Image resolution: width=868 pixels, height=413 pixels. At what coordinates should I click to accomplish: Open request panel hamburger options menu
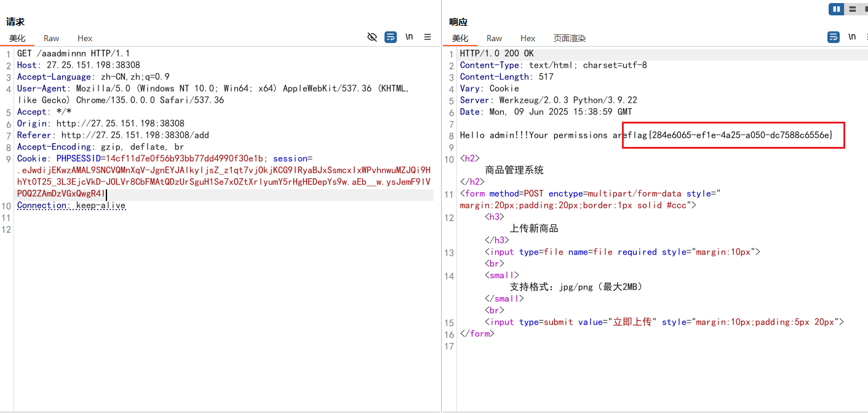click(x=428, y=37)
